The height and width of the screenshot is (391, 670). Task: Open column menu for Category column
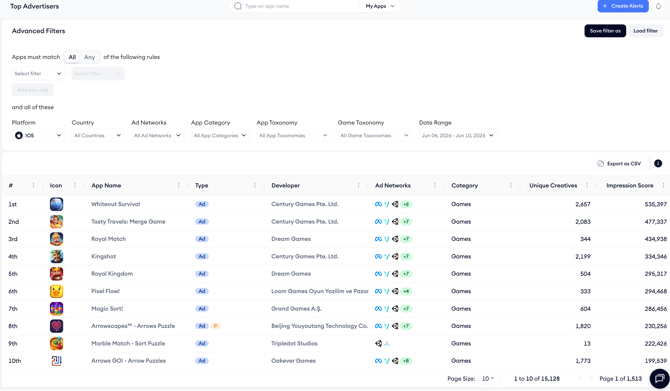point(511,185)
